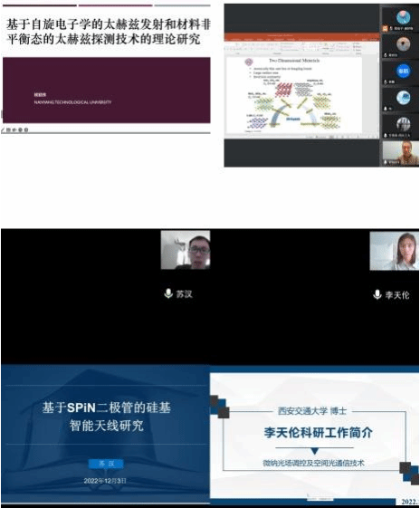Click the terahertz spintronics slide title text
420x508 pixels.
(108, 32)
